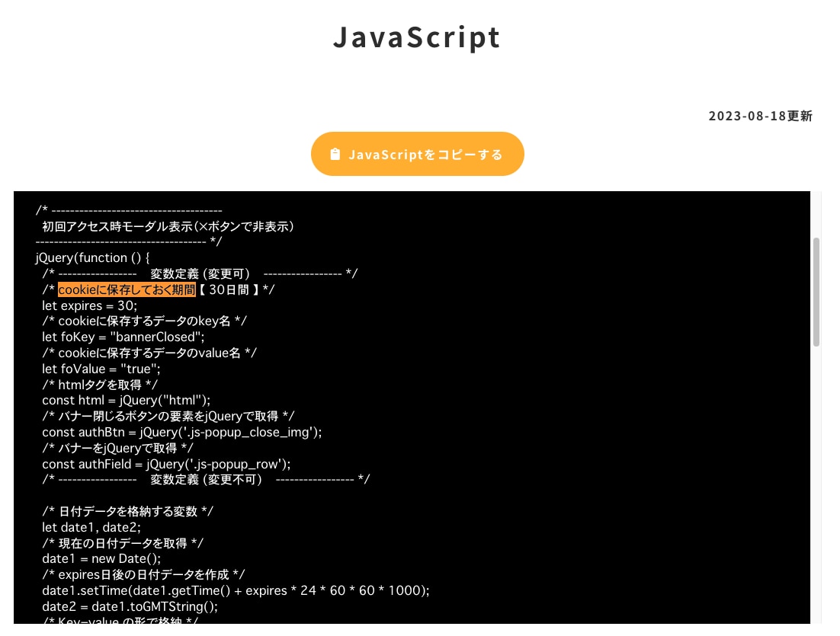Click the const authBtn declaration line
This screenshot has height=636, width=840.
182,432
